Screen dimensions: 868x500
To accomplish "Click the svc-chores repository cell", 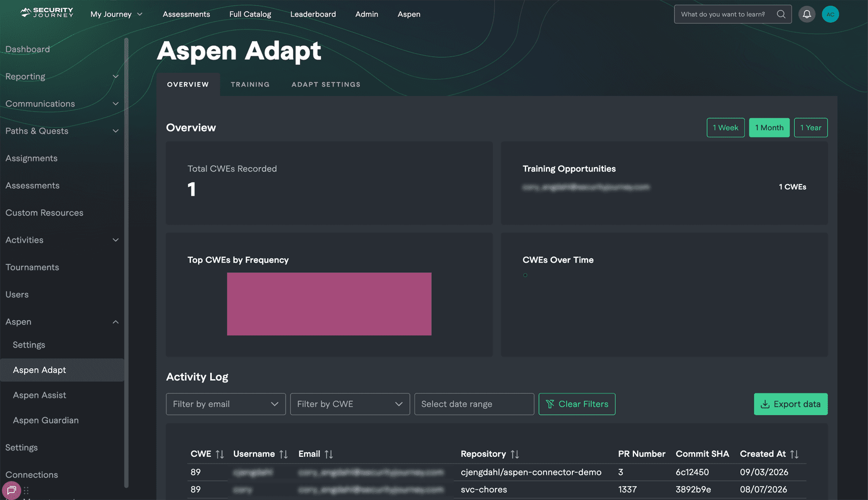I will coord(484,489).
